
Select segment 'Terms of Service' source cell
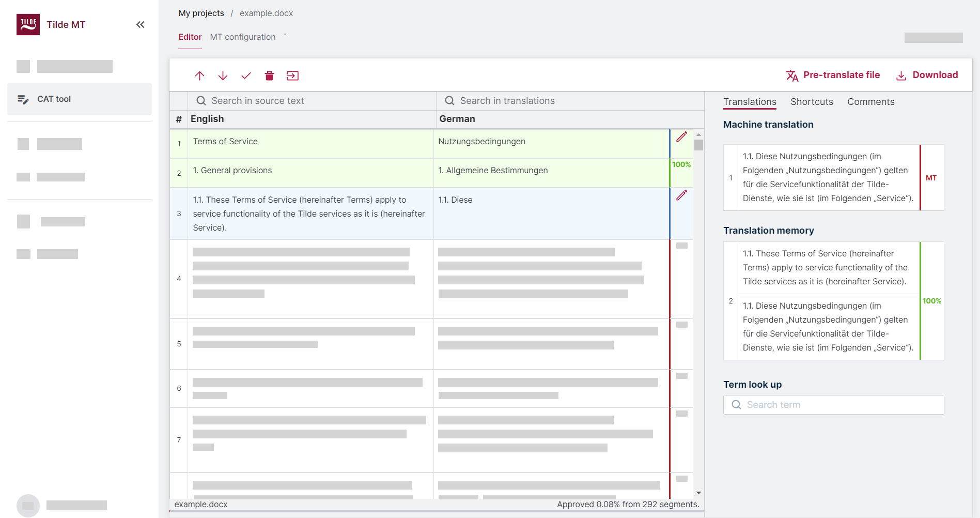(x=310, y=143)
